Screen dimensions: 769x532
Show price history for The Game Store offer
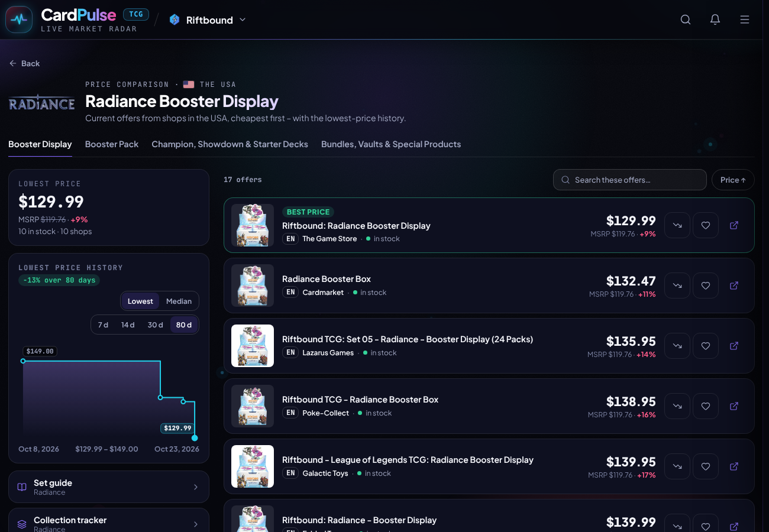click(677, 225)
